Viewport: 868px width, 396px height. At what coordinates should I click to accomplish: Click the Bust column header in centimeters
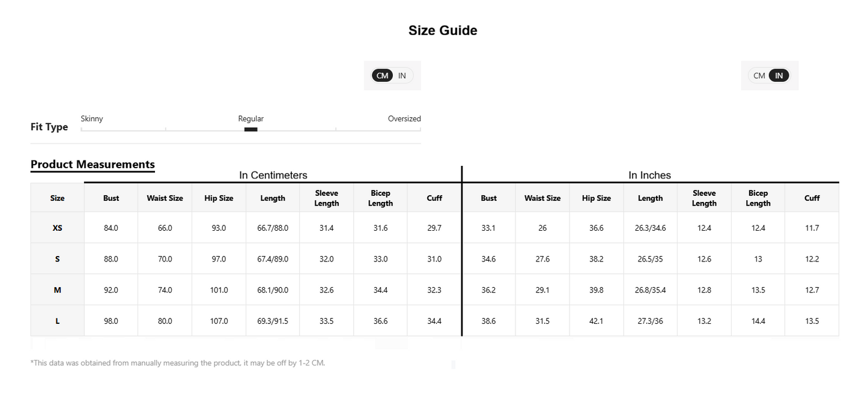[111, 198]
